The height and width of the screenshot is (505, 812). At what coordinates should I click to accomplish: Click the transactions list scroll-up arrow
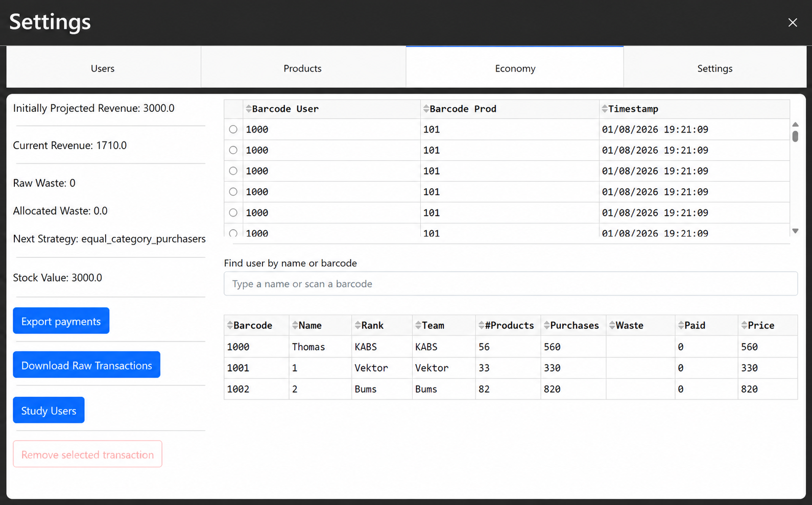click(795, 125)
